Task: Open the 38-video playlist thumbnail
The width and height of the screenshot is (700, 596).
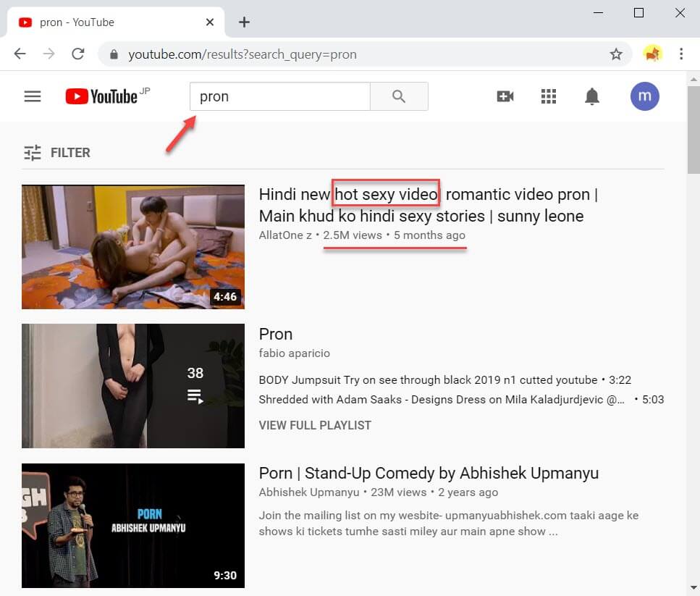Action: pos(133,386)
